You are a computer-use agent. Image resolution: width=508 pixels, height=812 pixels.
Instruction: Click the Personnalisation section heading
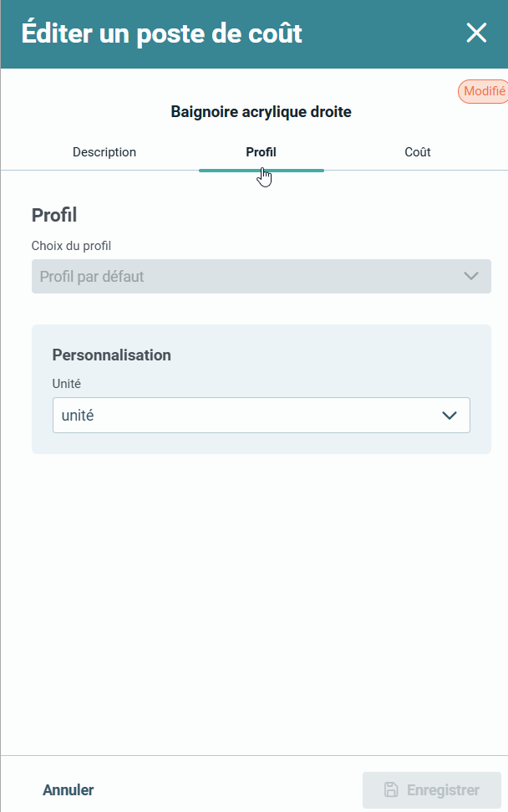110,355
